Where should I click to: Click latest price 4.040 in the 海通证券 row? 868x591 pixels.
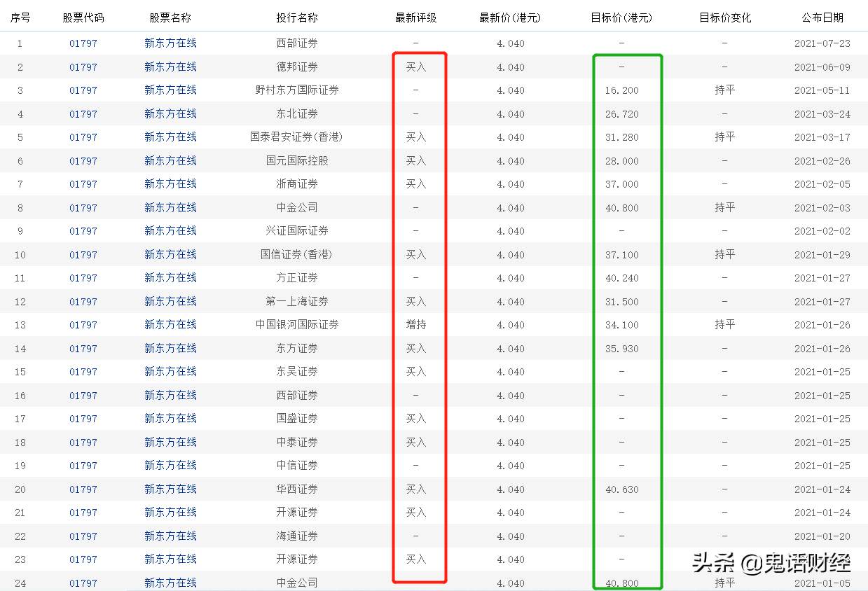(x=510, y=536)
